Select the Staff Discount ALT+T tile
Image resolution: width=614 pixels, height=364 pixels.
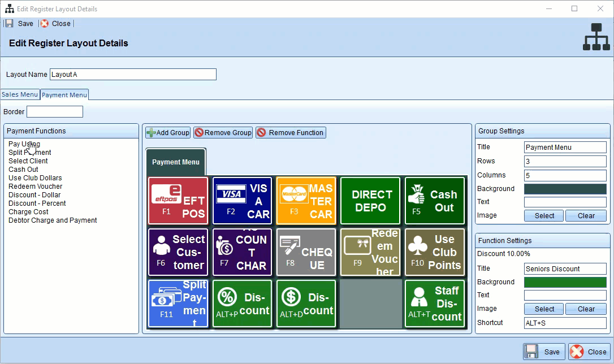435,304
